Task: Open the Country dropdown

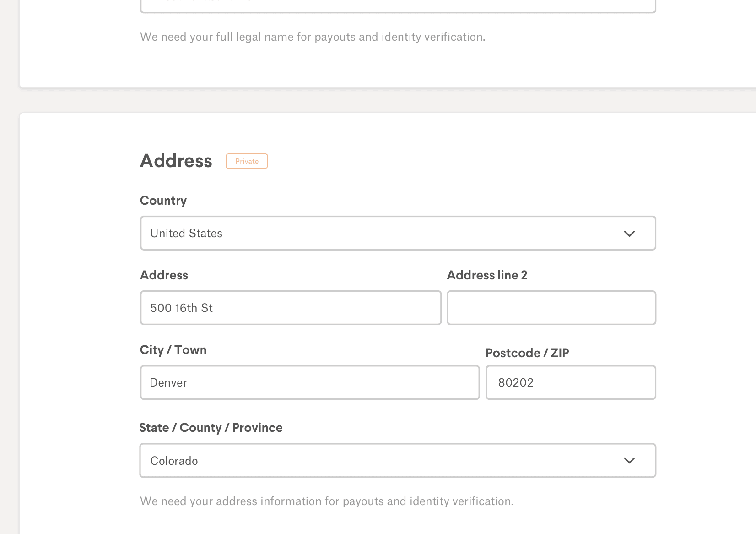Action: tap(398, 233)
